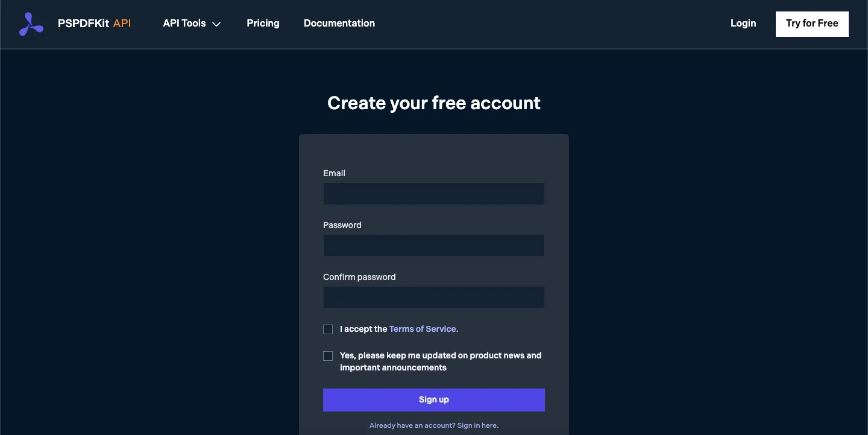
Task: Click the PSPDFKit propeller logo icon
Action: [31, 24]
